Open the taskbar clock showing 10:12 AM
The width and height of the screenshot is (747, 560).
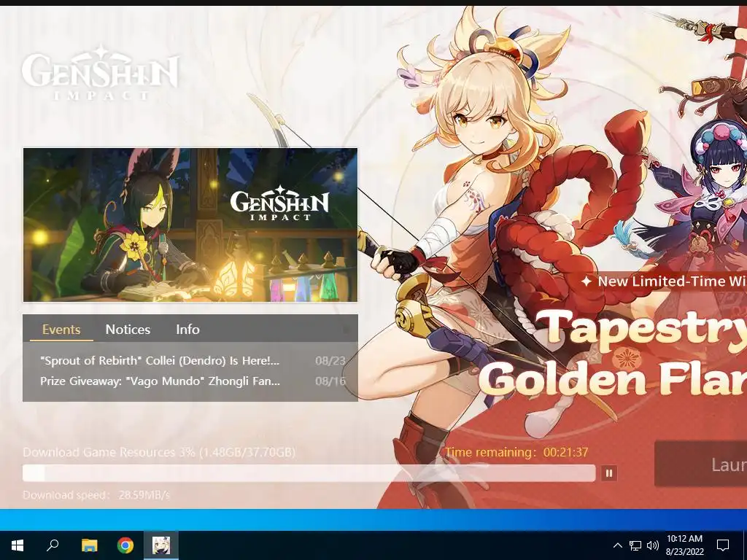(684, 545)
